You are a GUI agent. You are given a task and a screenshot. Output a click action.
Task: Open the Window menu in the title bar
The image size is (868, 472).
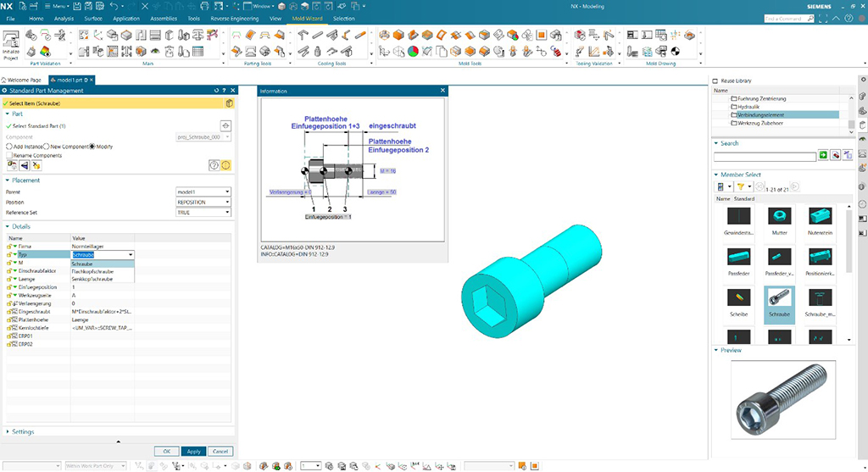coord(259,6)
